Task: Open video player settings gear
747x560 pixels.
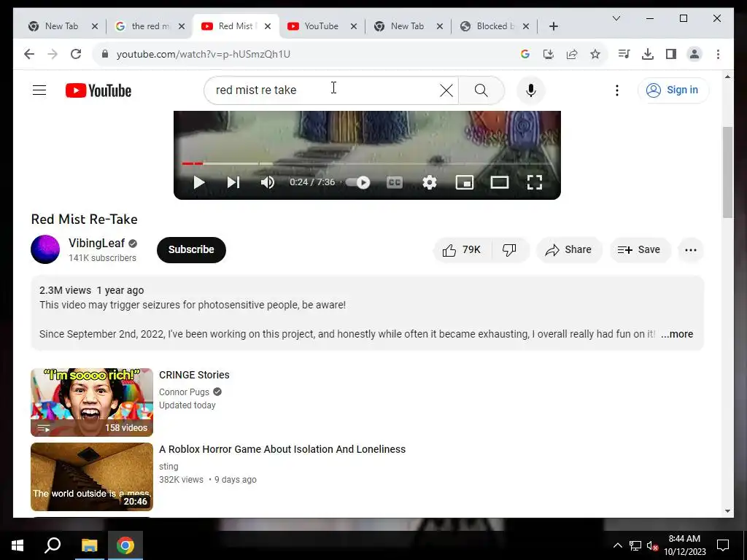Action: tap(429, 182)
